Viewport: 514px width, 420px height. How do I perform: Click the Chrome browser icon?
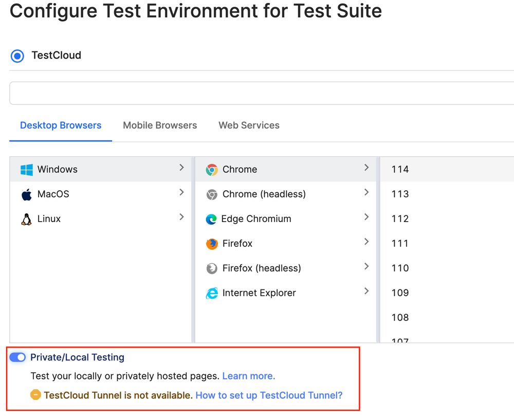click(212, 169)
